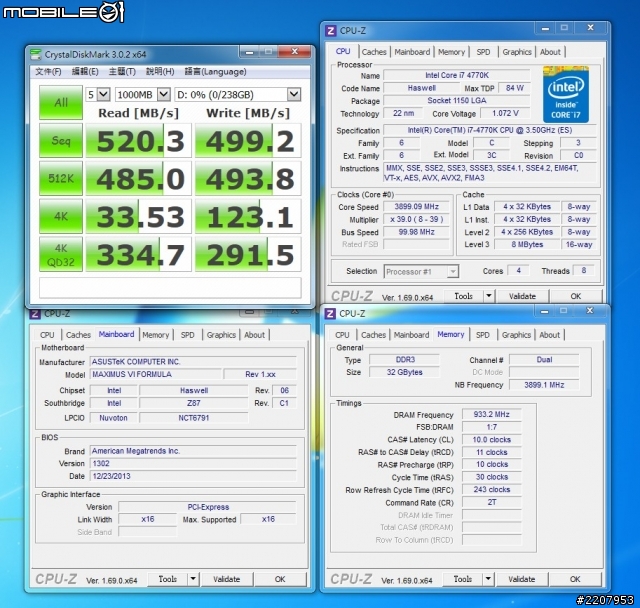640x608 pixels.
Task: Select Caches tab in Mainboard window
Action: pyautogui.click(x=78, y=335)
